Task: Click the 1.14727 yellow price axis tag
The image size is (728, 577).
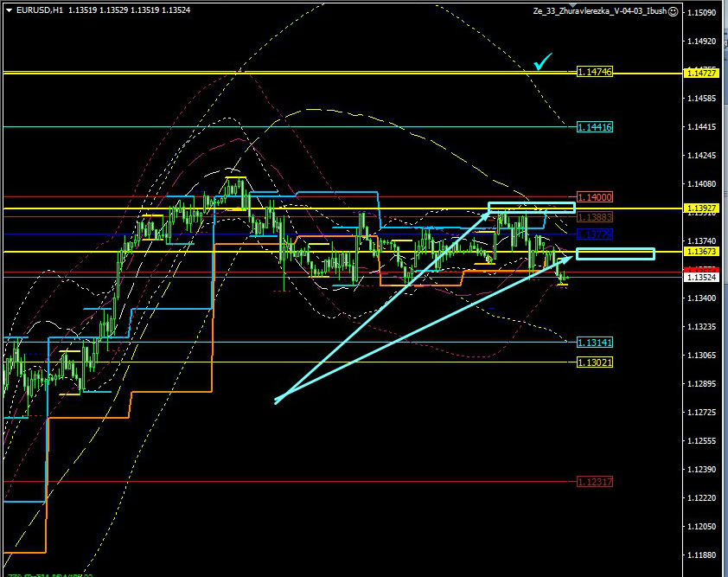Action: (701, 73)
